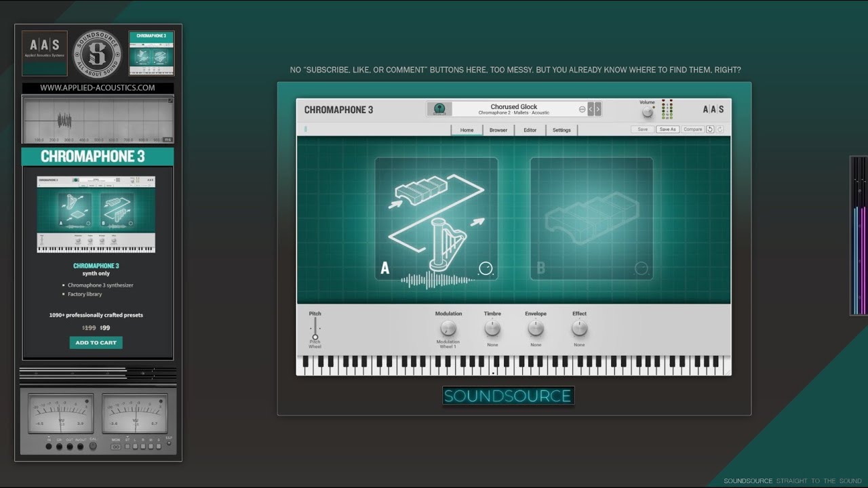Select the OUT jack on VU panel
The height and width of the screenshot is (488, 868).
pyautogui.click(x=70, y=447)
